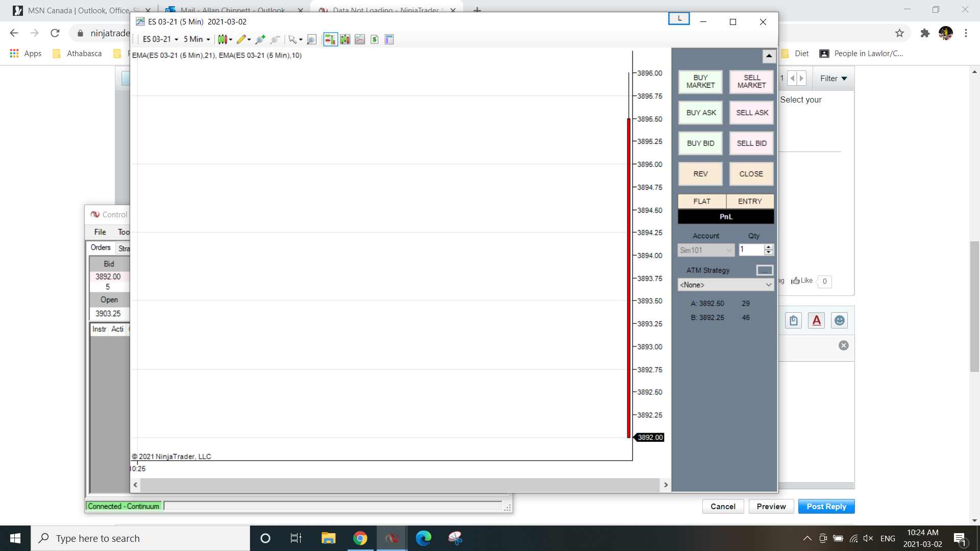Toggle the L button in the chart titlebar
The height and width of the screenshot is (551, 980).
[679, 18]
